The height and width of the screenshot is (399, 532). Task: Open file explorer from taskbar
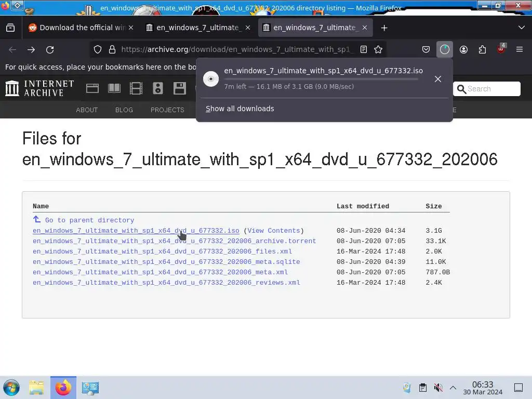click(x=36, y=388)
